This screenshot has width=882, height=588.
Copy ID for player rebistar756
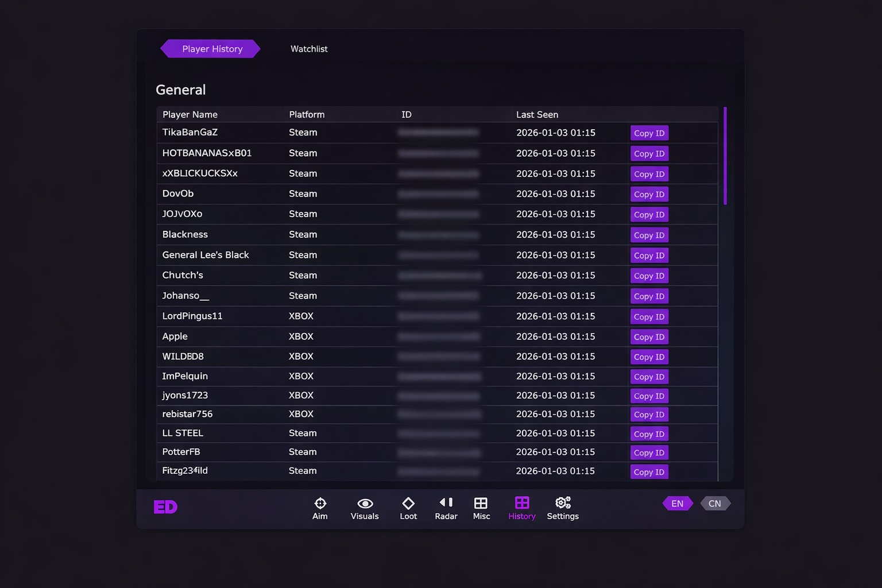(649, 415)
